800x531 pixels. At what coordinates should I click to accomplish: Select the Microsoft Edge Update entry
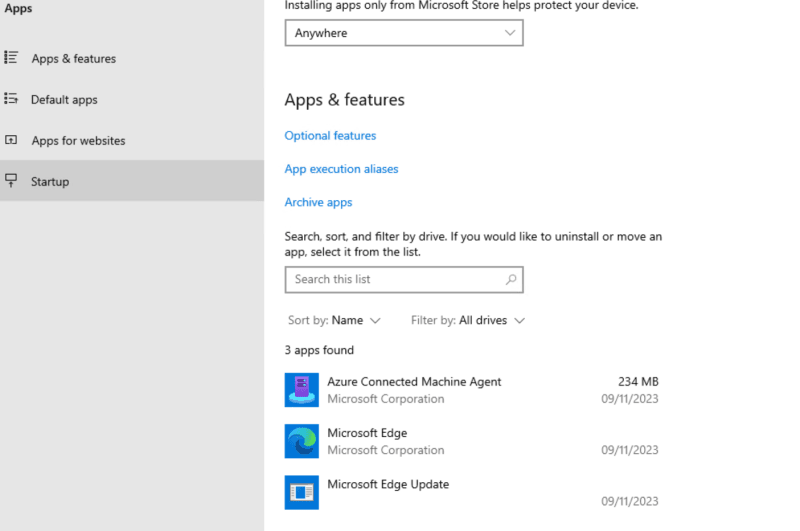pos(471,493)
